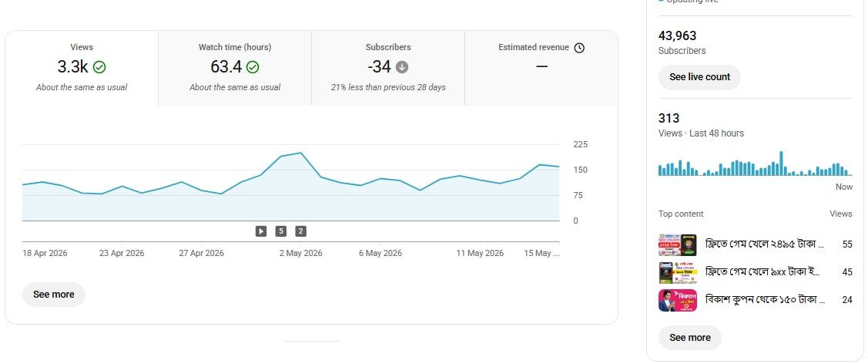The height and width of the screenshot is (364, 868).
Task: Click the 23 Apr 2026 date label
Action: 122,253
